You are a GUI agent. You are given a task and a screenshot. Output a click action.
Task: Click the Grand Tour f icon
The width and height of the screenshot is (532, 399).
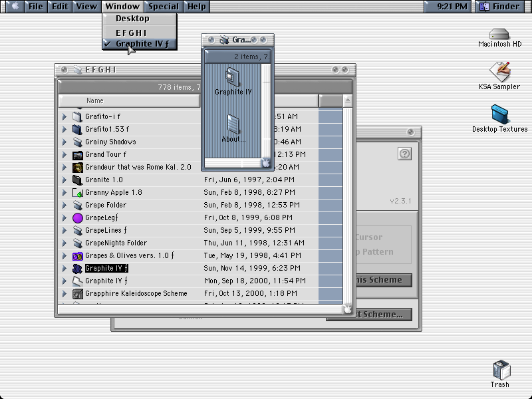[x=77, y=155]
